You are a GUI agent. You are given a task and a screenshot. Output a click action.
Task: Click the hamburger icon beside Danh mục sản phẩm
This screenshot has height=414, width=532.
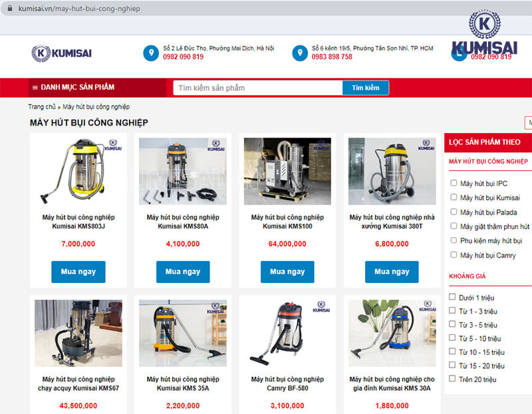[x=35, y=88]
